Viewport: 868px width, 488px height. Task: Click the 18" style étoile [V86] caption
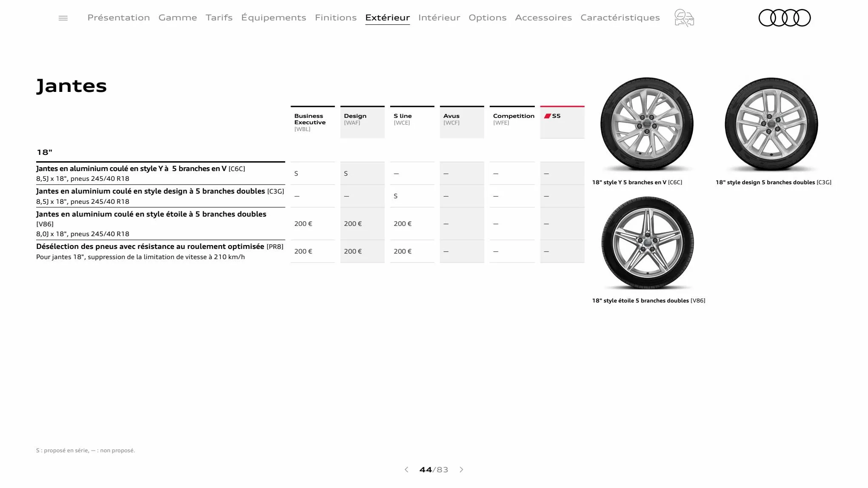point(649,301)
